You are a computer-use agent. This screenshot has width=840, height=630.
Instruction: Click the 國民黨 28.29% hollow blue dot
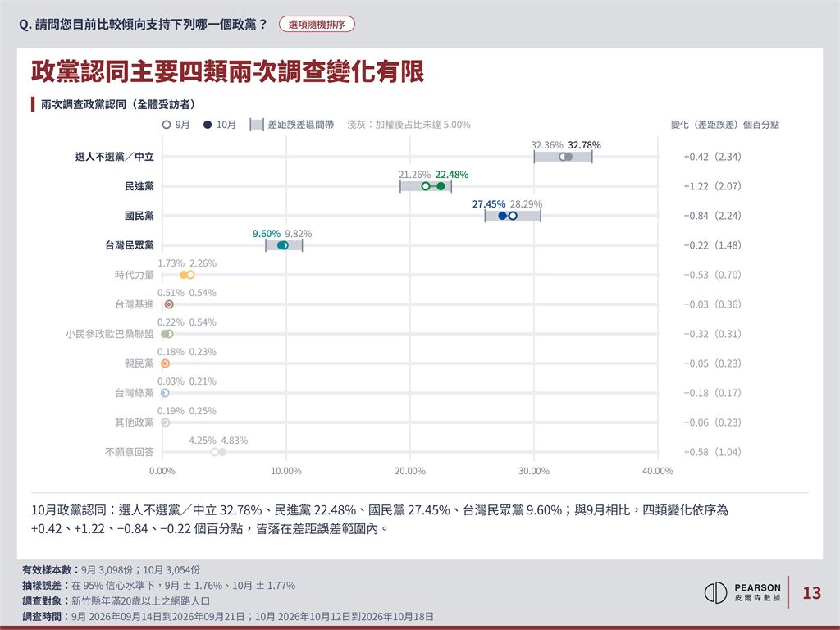click(513, 216)
